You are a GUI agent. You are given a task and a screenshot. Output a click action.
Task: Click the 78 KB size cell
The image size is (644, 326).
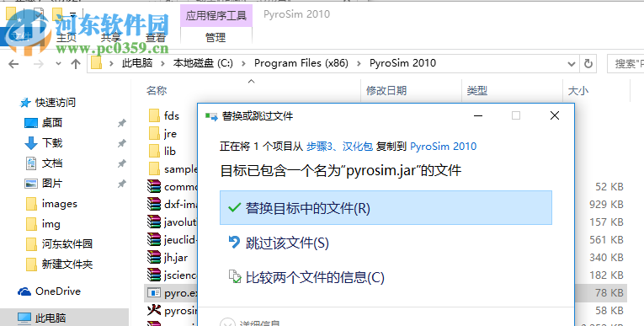(609, 292)
